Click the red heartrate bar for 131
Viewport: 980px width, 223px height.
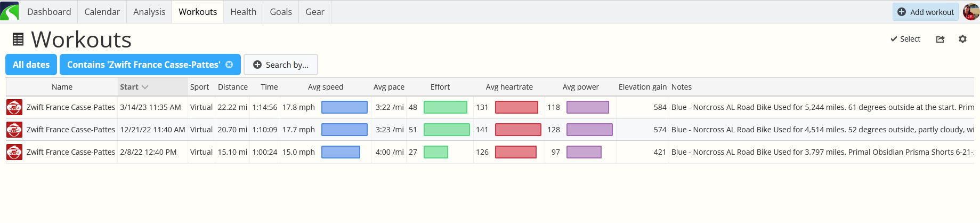(516, 107)
